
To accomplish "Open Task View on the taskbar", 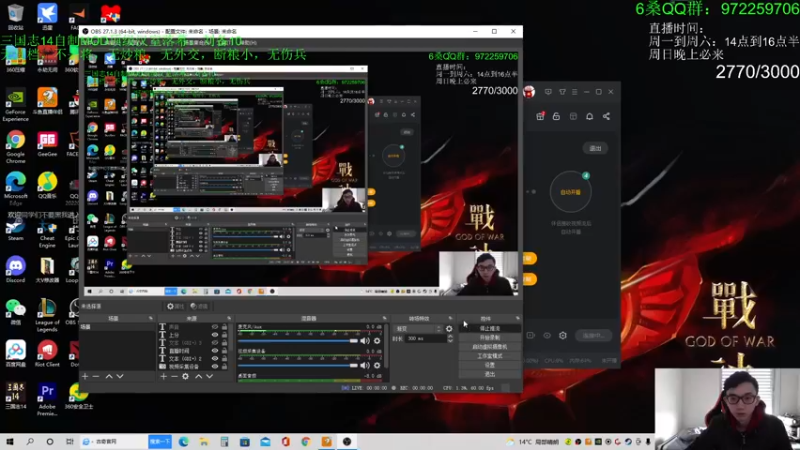I will click(x=70, y=442).
